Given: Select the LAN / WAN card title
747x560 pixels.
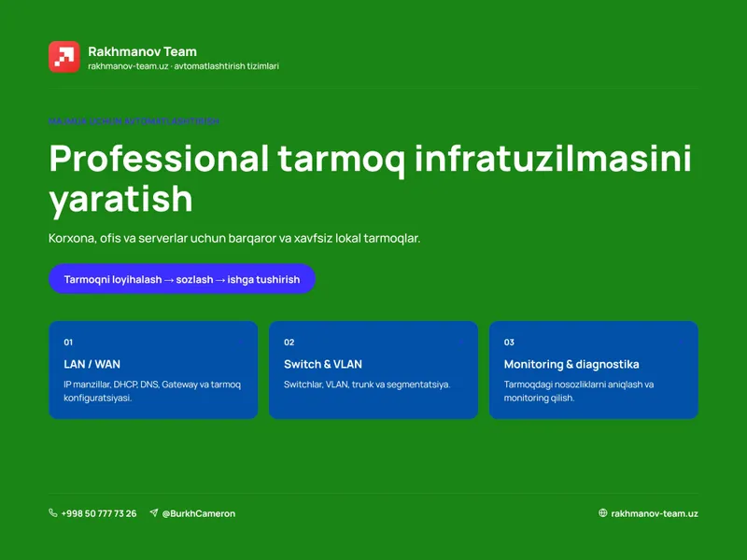Looking at the screenshot, I should pos(92,364).
